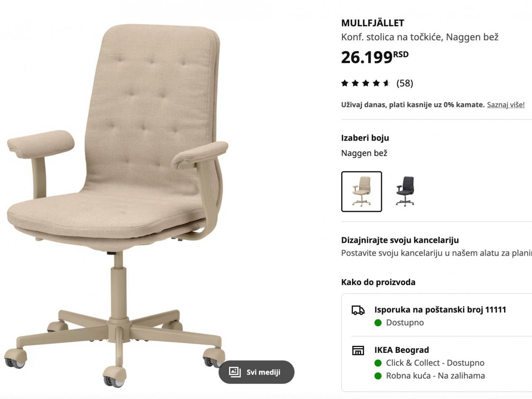The image size is (532, 399).
Task: Select the beige Naggen bež color thumbnail
Action: pos(362,192)
